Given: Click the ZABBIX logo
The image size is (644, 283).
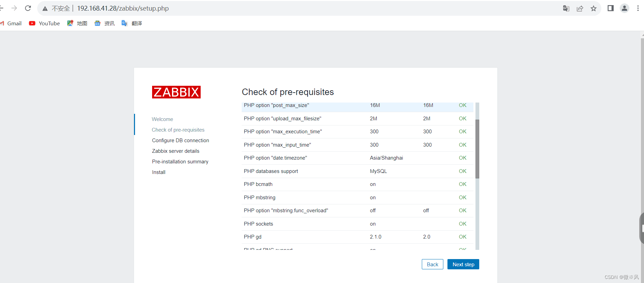Looking at the screenshot, I should click(x=176, y=92).
